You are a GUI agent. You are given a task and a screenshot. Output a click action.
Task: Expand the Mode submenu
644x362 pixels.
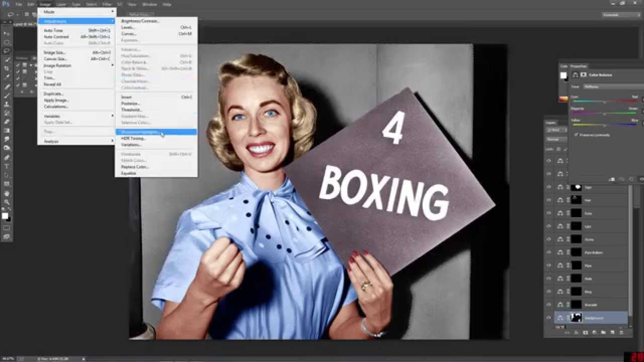(76, 12)
